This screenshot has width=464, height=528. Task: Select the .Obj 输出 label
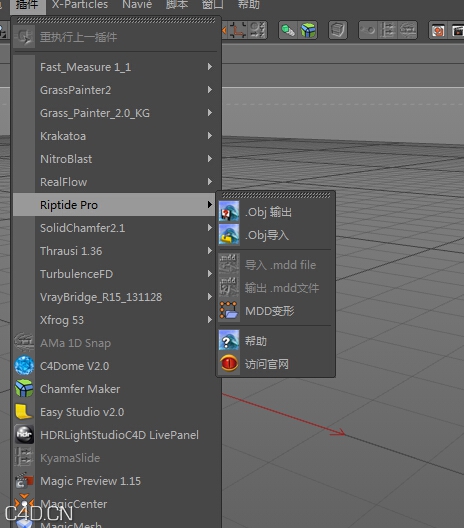click(268, 212)
